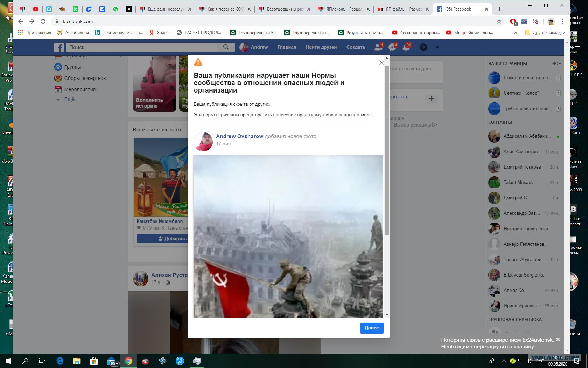
Task: Open friend requests icon
Action: 378,47
